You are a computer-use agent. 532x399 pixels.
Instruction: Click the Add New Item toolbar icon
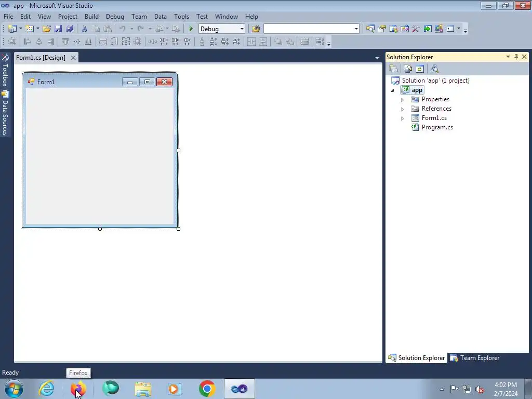[x=30, y=29]
